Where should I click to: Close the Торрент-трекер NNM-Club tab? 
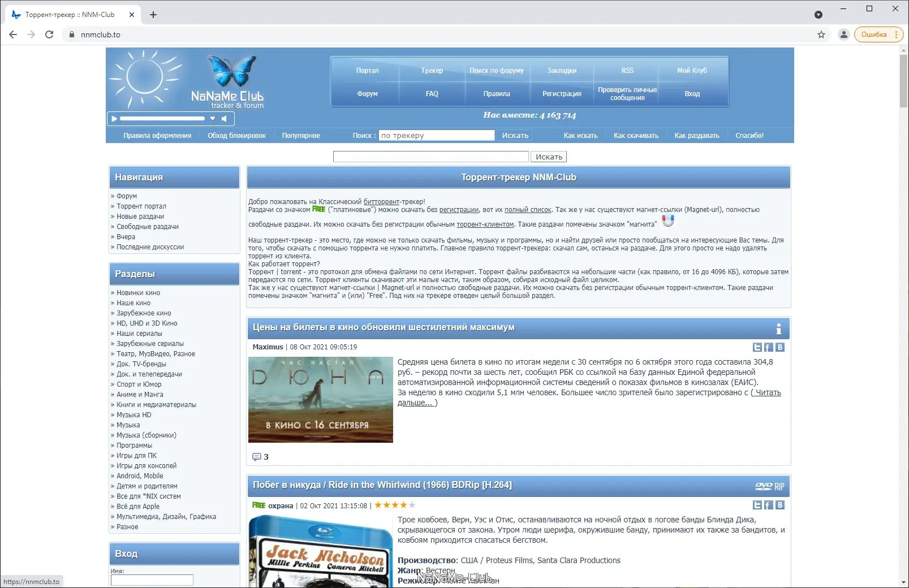point(132,15)
